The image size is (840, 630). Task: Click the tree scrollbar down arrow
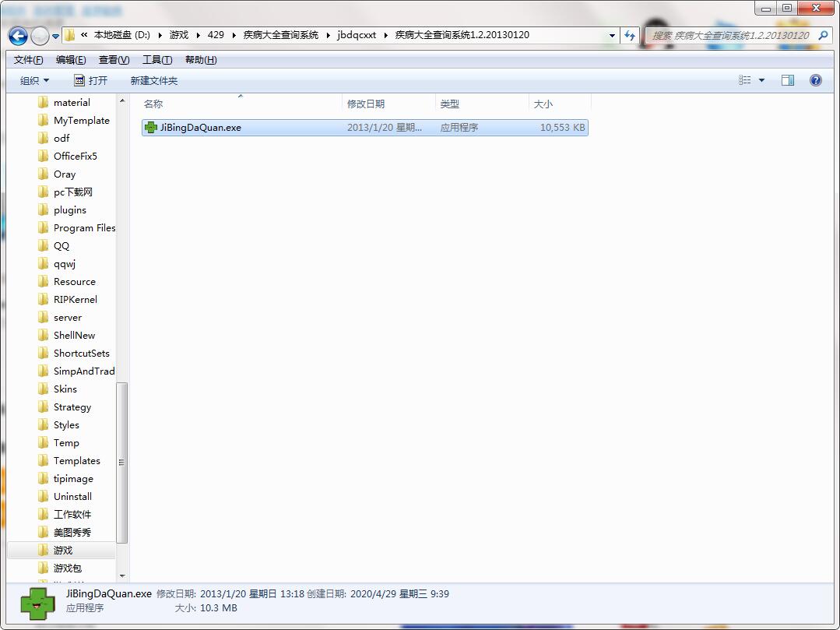(122, 576)
